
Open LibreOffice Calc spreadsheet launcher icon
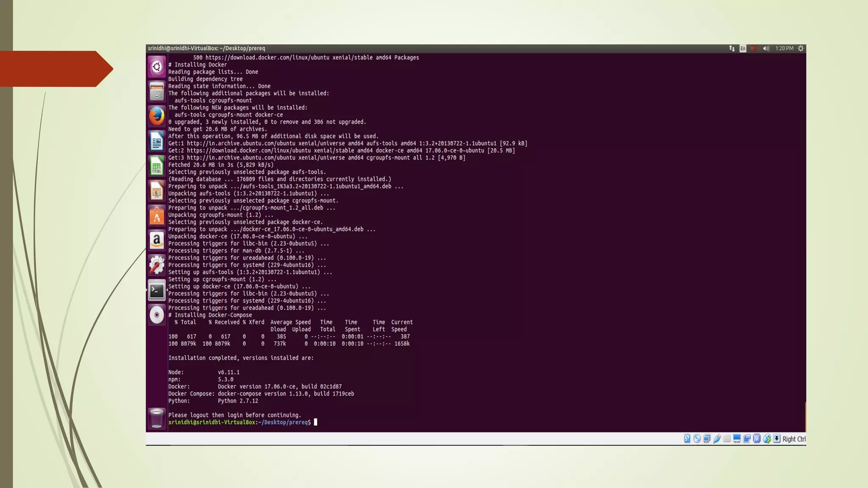coord(157,166)
